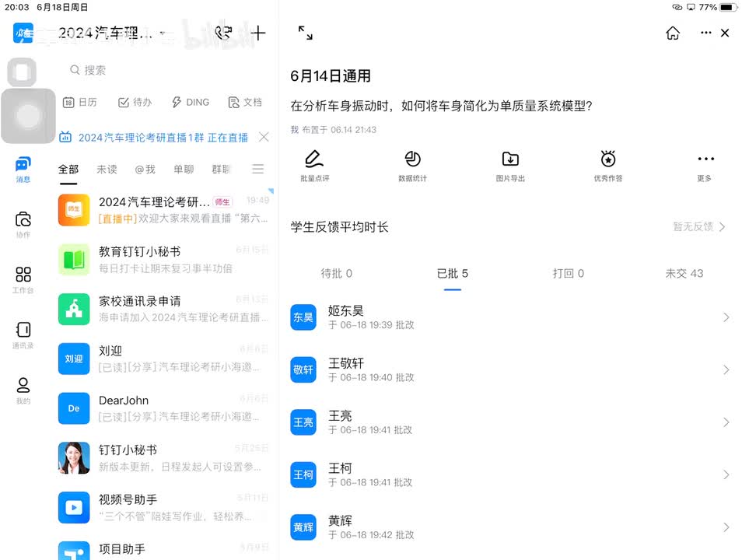
Task: Open 王敬轩 submission via chevron
Action: click(x=726, y=369)
